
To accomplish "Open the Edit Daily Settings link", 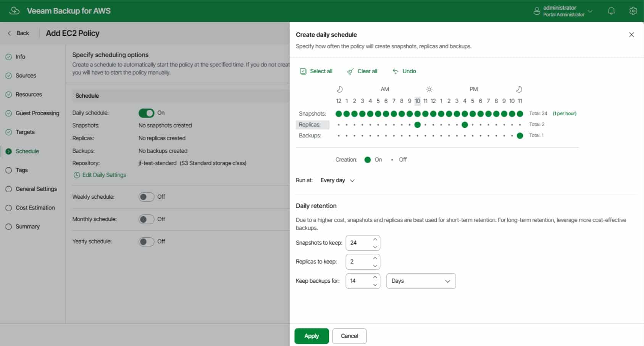I will click(104, 175).
